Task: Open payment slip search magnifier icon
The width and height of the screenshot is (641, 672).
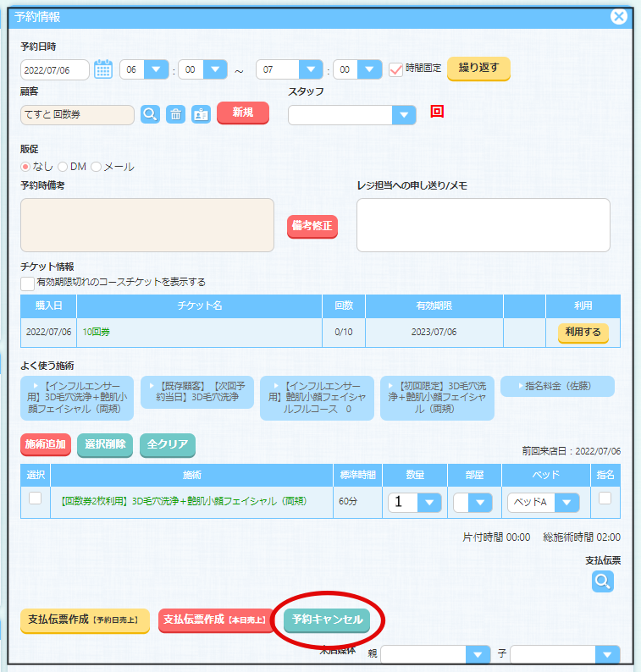Action: point(602,581)
